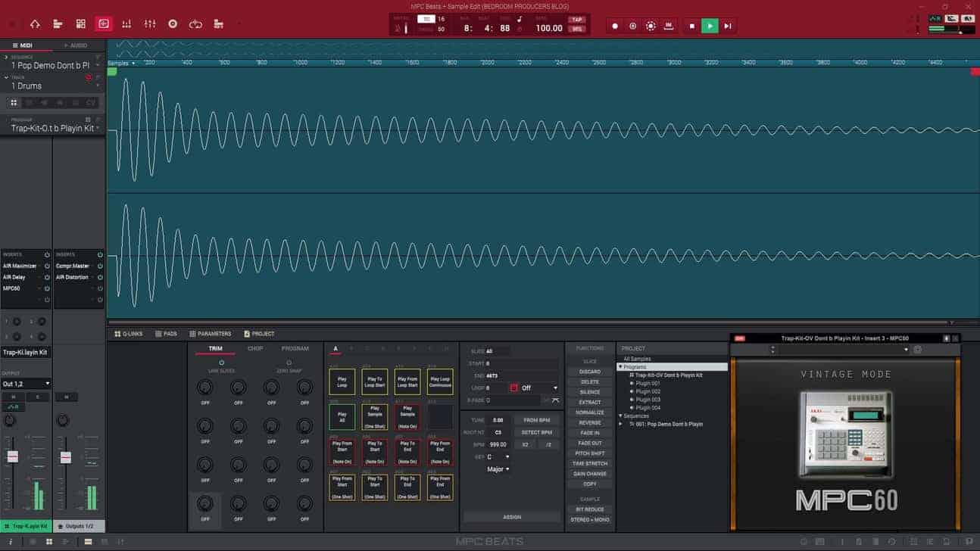Open the Channel Mixer icon

[x=150, y=24]
